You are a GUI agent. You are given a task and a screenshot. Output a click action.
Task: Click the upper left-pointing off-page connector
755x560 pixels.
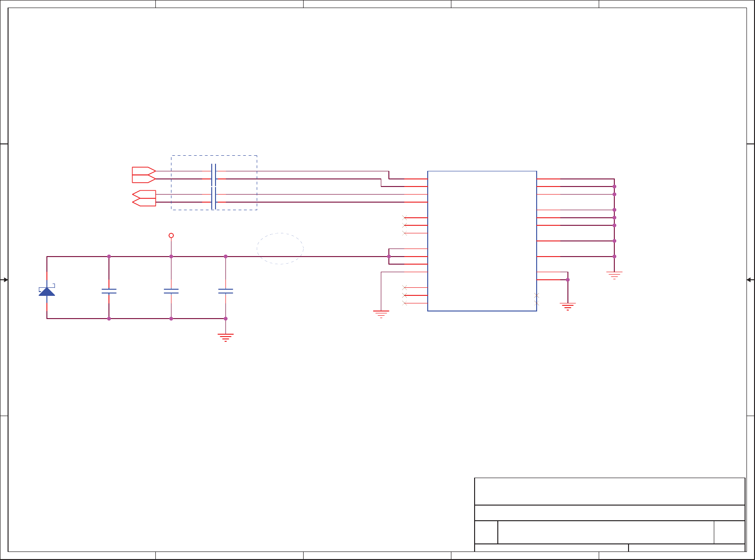point(144,194)
